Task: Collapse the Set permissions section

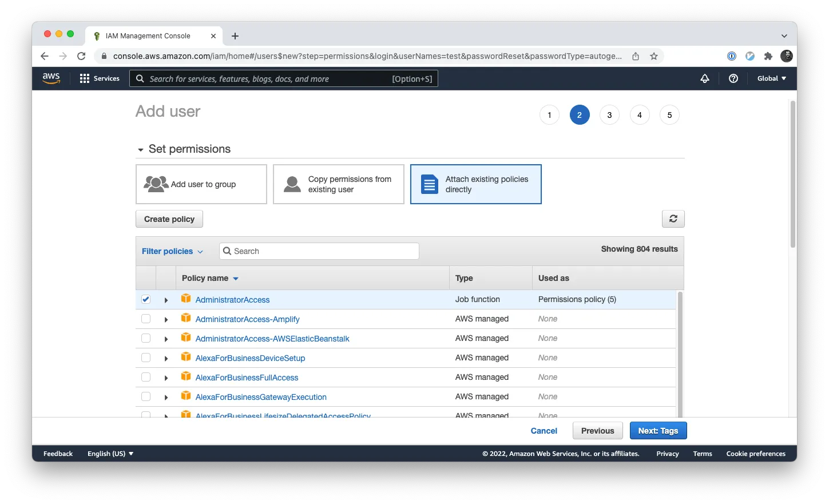Action: click(140, 150)
